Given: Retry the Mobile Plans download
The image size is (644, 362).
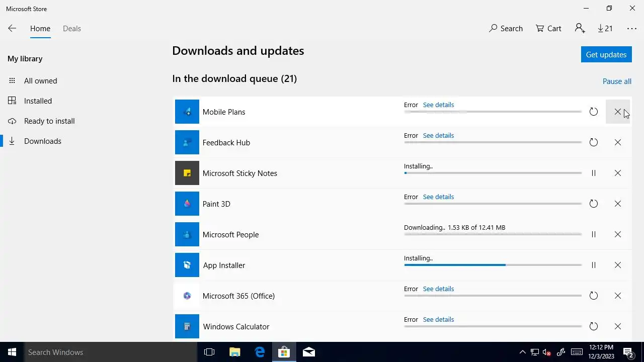Looking at the screenshot, I should pyautogui.click(x=594, y=112).
